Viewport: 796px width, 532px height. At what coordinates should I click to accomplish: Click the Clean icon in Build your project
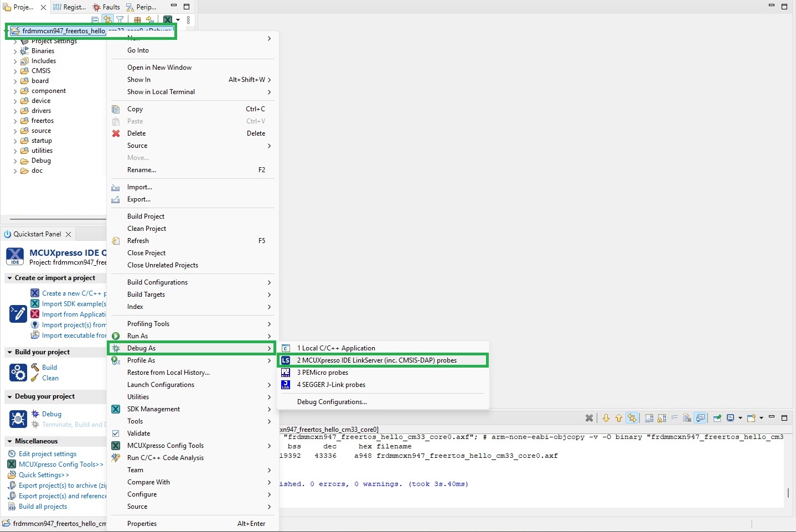[34, 378]
